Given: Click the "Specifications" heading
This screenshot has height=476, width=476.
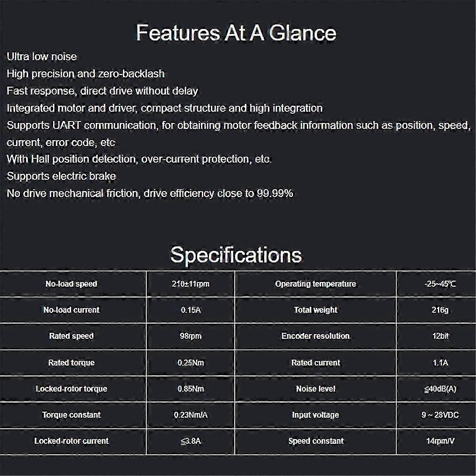Looking at the screenshot, I should (x=236, y=255).
